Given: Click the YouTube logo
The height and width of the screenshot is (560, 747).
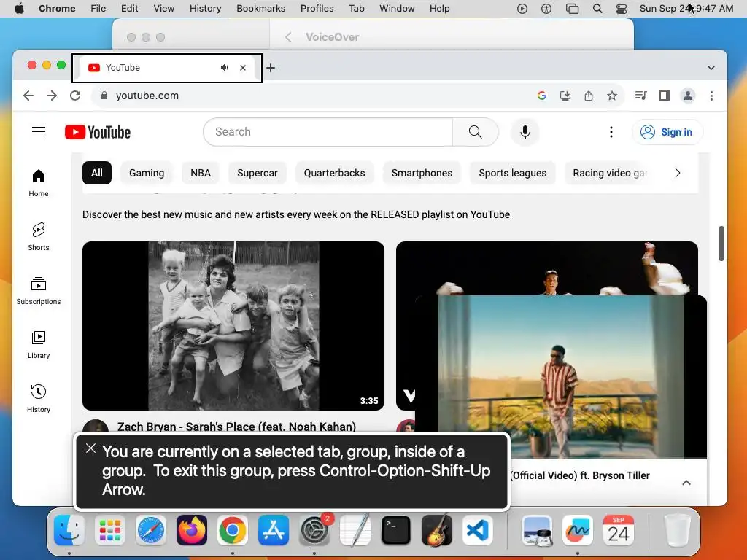Looking at the screenshot, I should pyautogui.click(x=98, y=132).
